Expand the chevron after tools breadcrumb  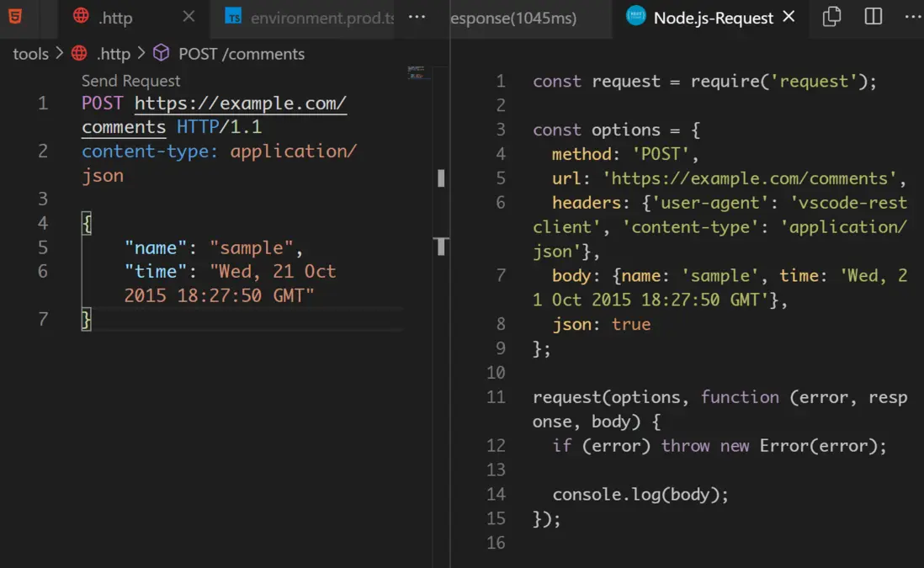click(x=60, y=54)
